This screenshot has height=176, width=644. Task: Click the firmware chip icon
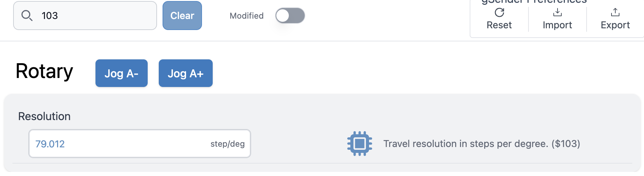point(359,144)
